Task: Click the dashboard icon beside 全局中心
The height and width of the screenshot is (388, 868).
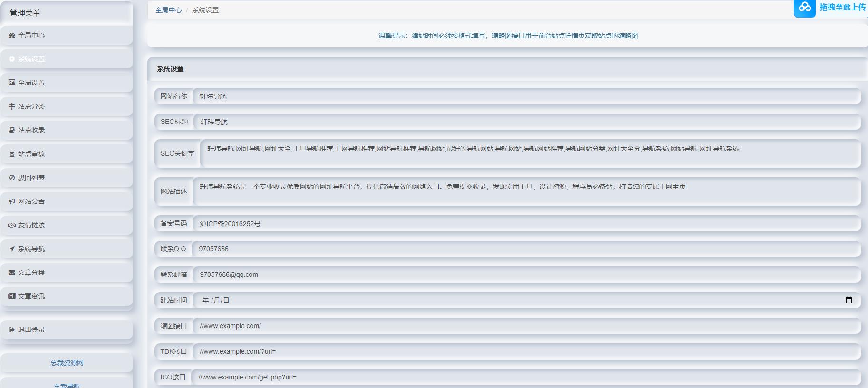Action: click(12, 35)
